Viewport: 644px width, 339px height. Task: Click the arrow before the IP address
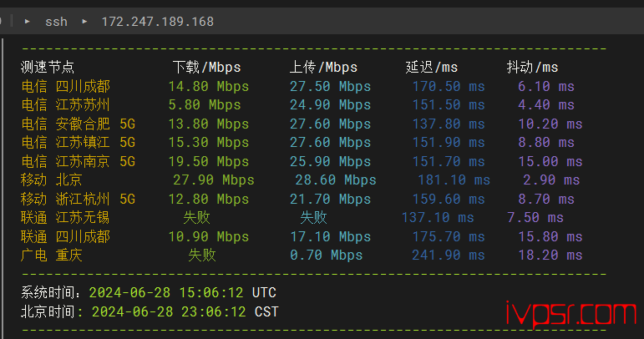coord(84,21)
